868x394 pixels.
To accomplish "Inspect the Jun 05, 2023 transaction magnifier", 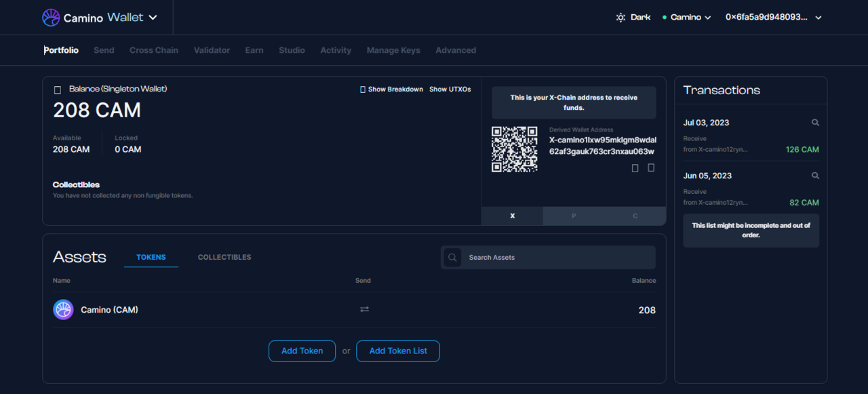I will tap(815, 176).
